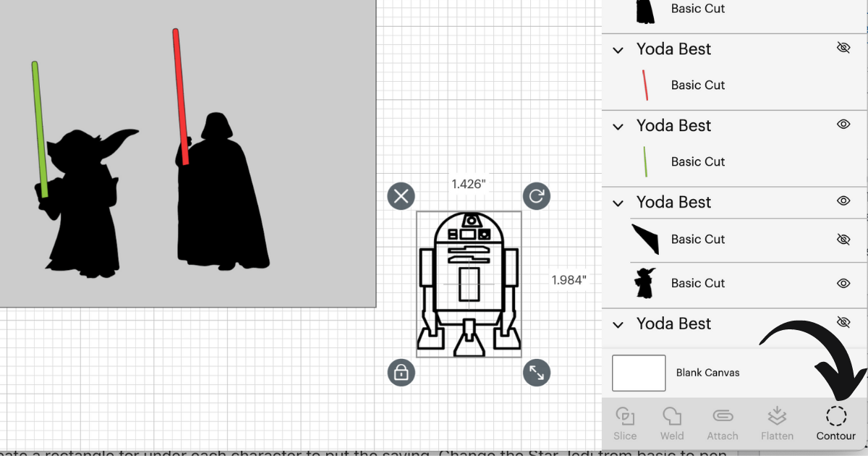Select the R2-D2 image on canvas
Viewport: 868px width, 456px height.
[x=469, y=284]
